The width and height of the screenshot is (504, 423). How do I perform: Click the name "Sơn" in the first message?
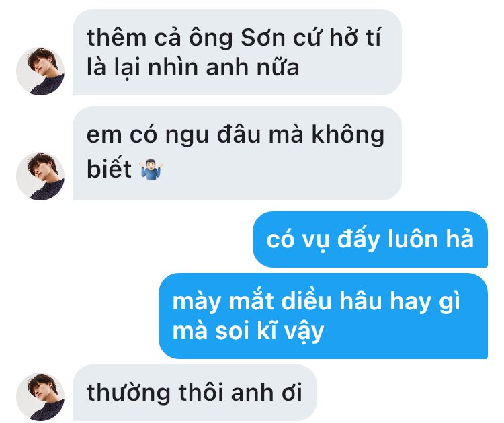[x=263, y=38]
